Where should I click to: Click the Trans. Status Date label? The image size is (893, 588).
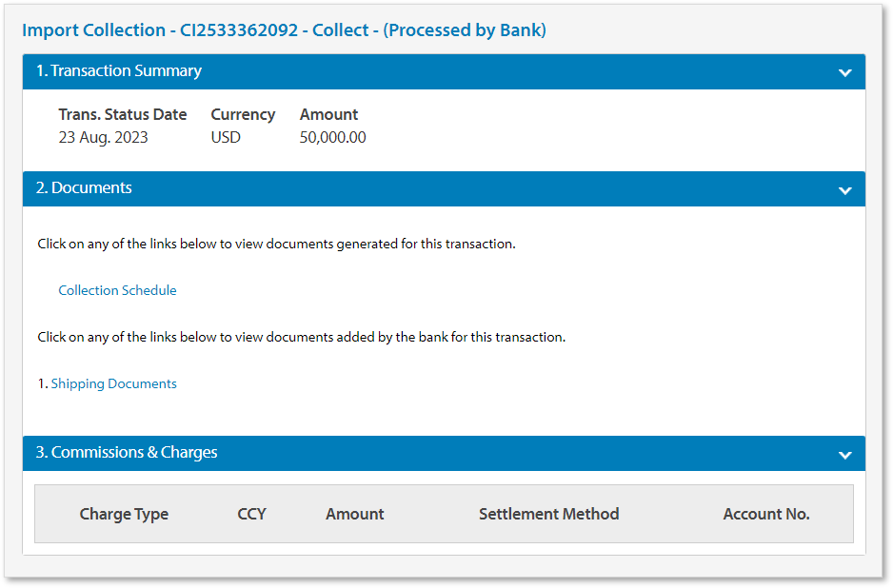pyautogui.click(x=122, y=114)
